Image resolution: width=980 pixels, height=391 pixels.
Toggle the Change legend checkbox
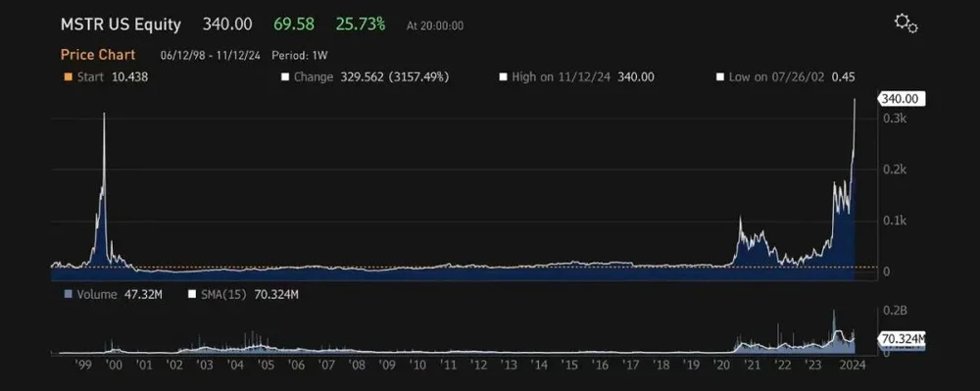coord(285,77)
